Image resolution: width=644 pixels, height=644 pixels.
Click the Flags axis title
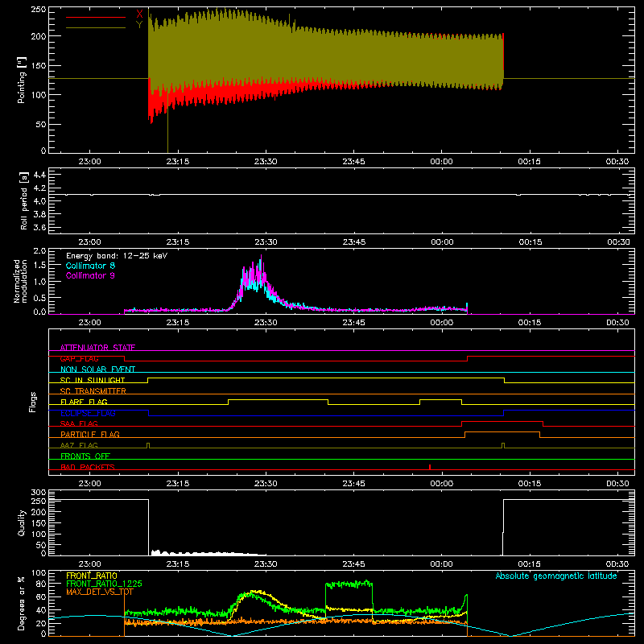click(x=32, y=402)
